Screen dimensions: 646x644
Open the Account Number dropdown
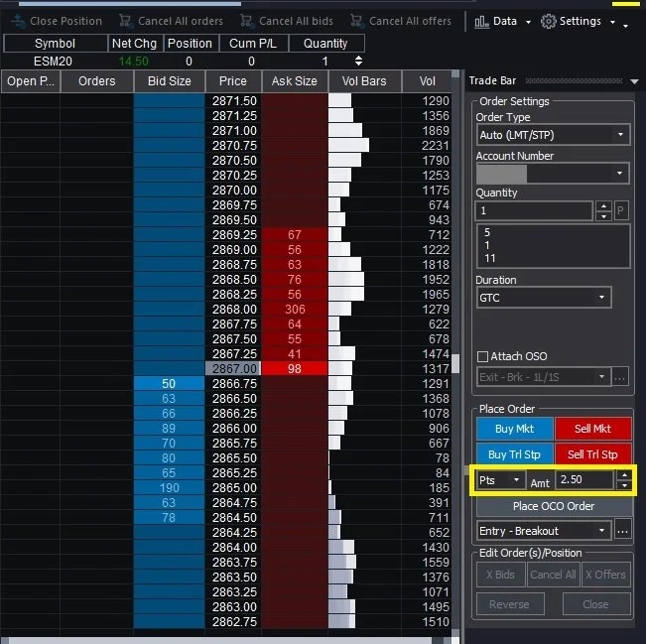click(x=619, y=174)
